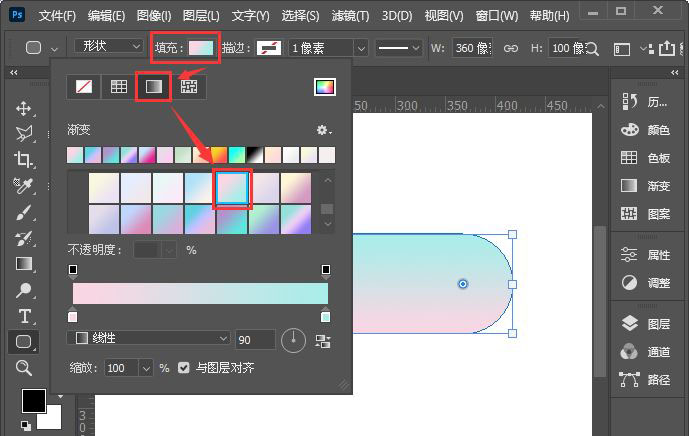Toggle align with layer checkbox (与图层对齐)
Image resolution: width=689 pixels, height=436 pixels.
184,367
